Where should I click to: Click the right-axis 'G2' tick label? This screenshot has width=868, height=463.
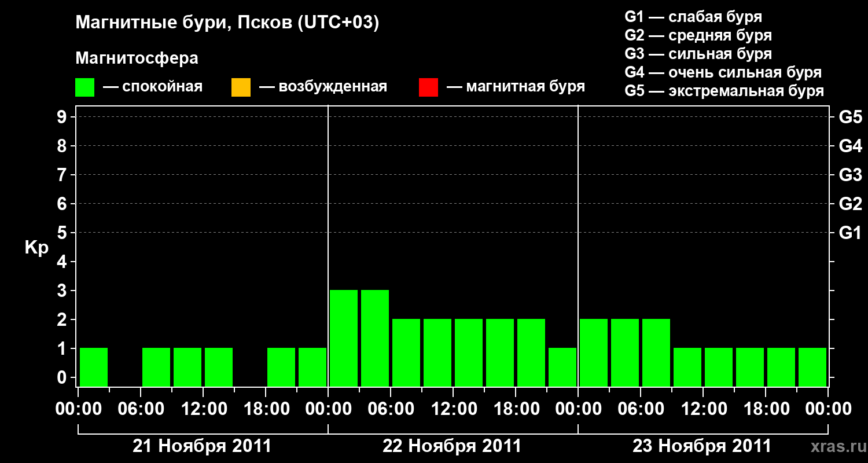[851, 204]
